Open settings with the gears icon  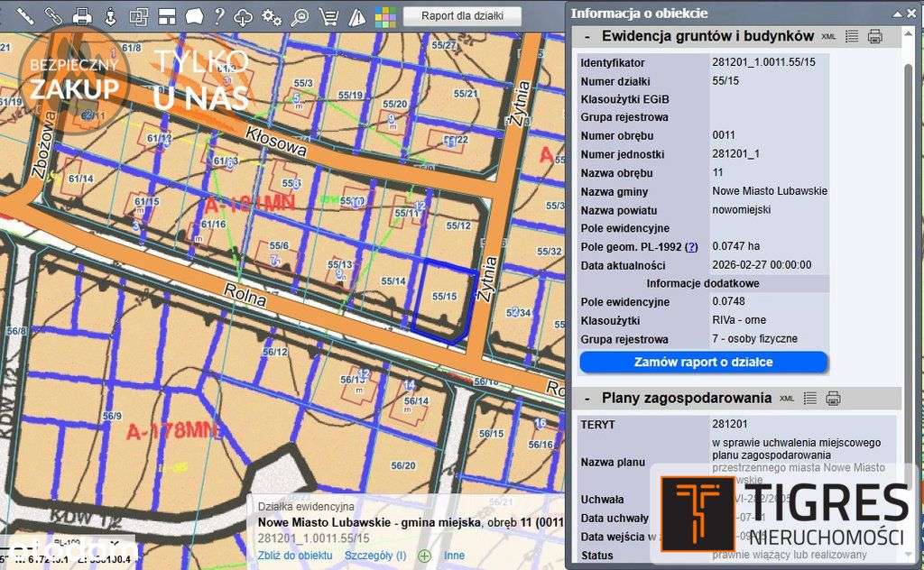271,16
